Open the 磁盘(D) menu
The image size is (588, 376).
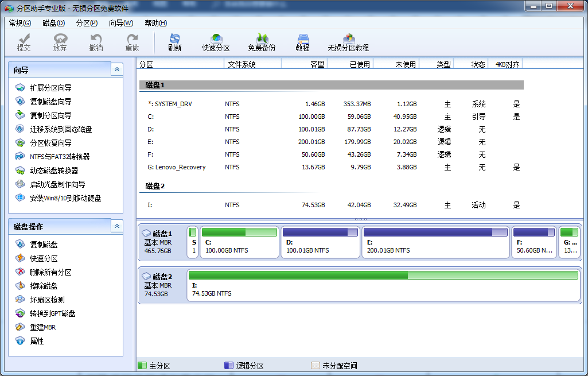[53, 23]
